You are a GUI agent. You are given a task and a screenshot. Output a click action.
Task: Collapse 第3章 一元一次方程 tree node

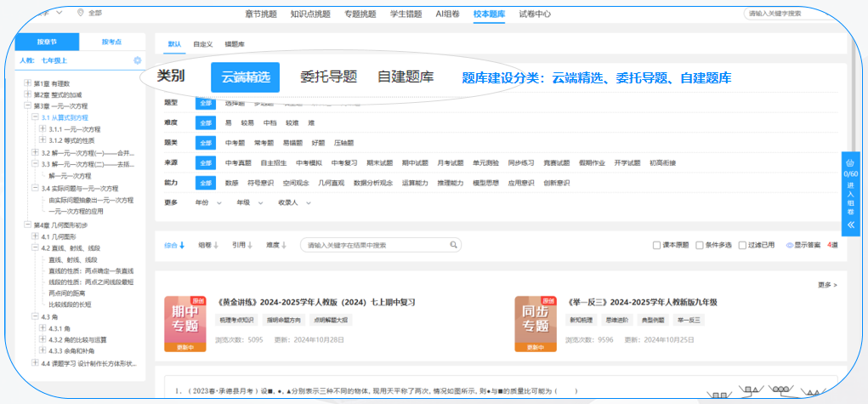point(27,105)
